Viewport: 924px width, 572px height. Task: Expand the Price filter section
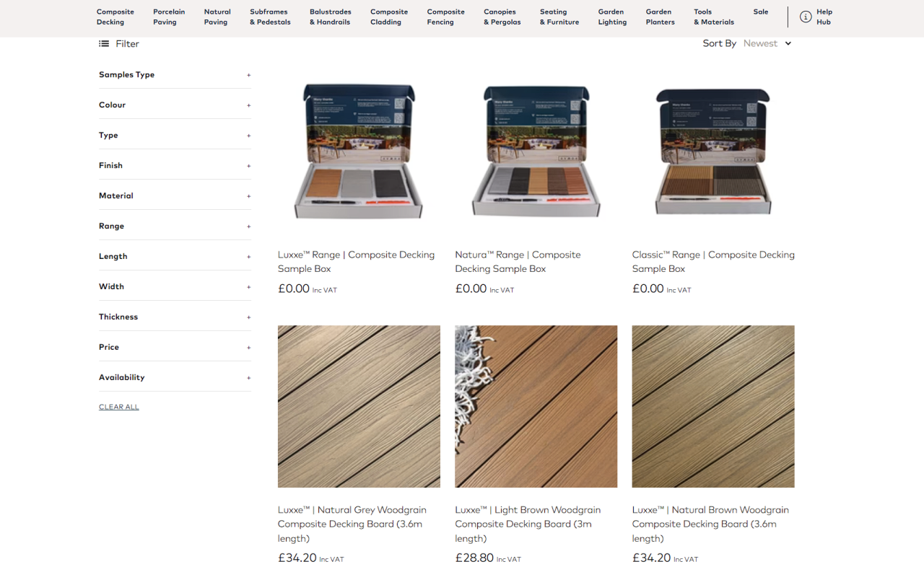175,347
